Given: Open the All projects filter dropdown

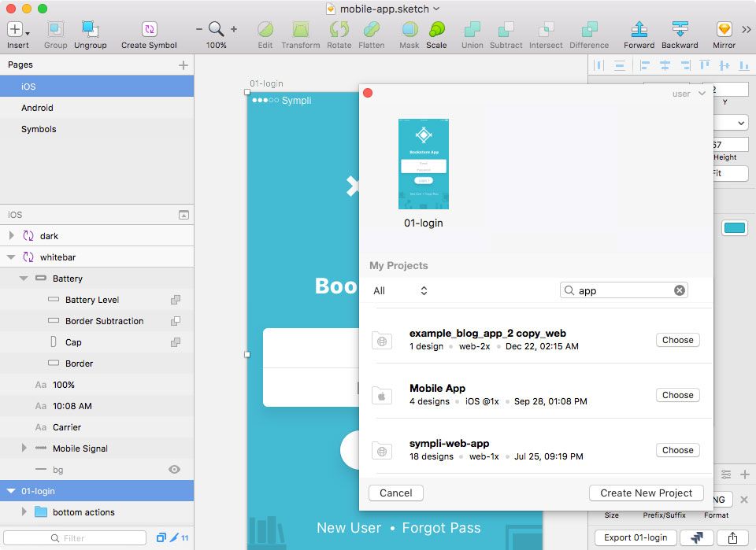Looking at the screenshot, I should [398, 290].
